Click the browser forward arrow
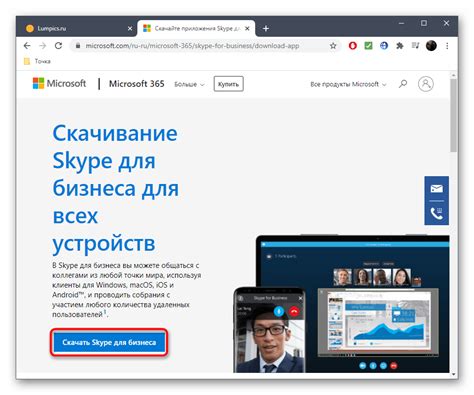This screenshot has height=395, width=474. (43, 46)
